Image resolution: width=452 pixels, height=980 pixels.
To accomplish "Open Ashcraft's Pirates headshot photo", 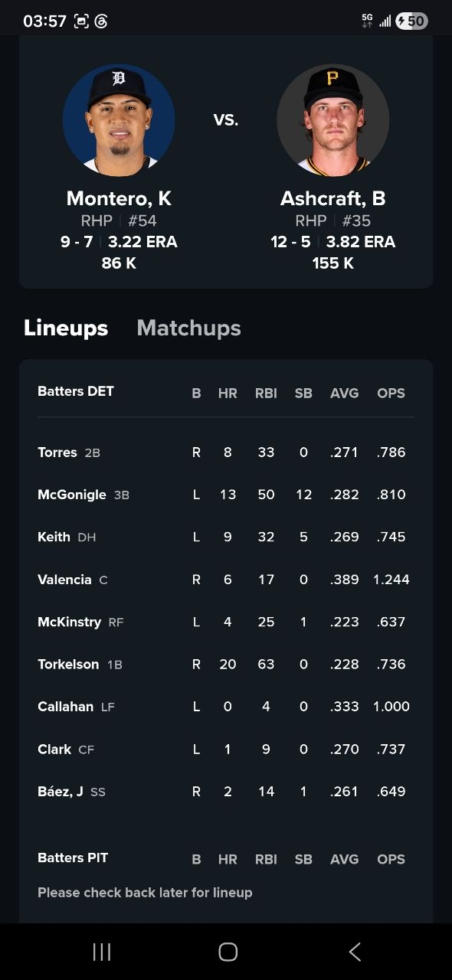I will point(333,120).
